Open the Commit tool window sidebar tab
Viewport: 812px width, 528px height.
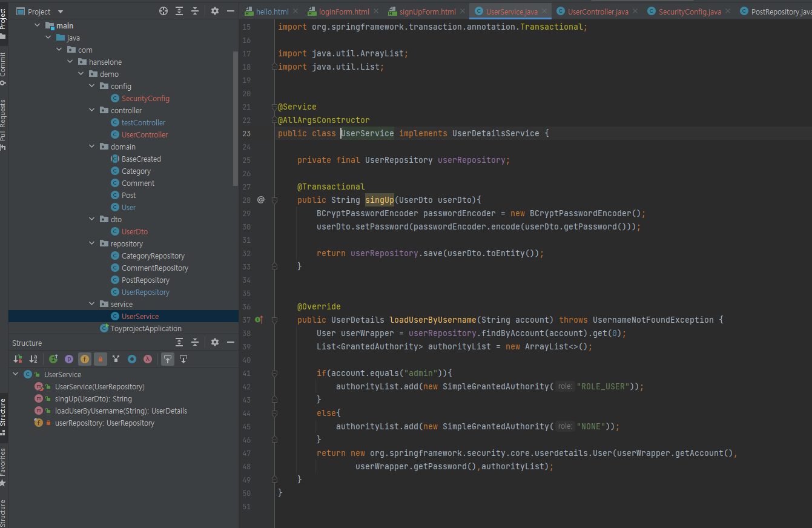3,68
